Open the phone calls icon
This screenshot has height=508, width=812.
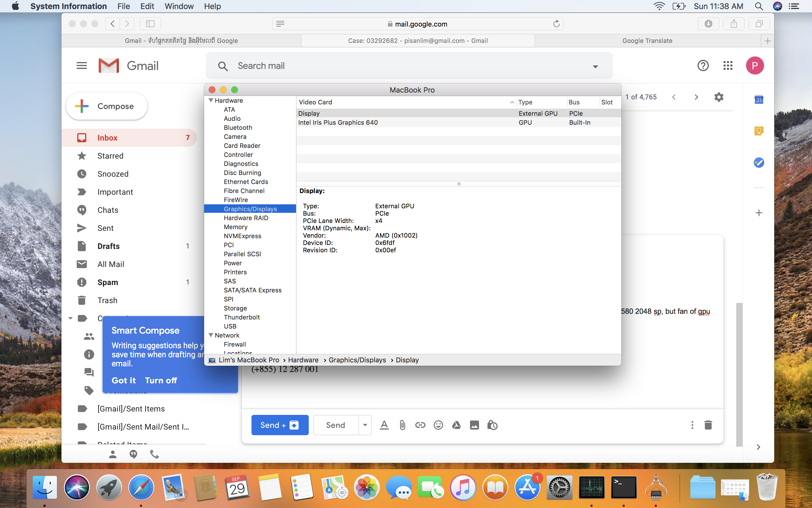click(154, 454)
